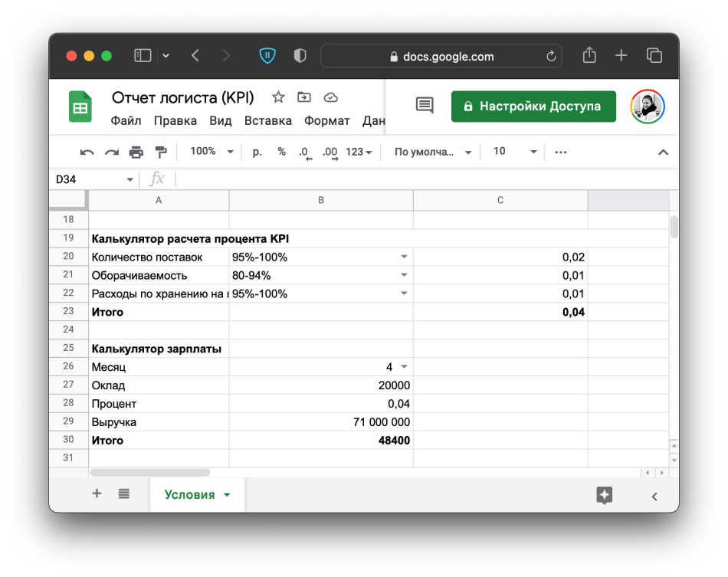The width and height of the screenshot is (728, 577).
Task: Open the all sheets list icon
Action: 124,494
